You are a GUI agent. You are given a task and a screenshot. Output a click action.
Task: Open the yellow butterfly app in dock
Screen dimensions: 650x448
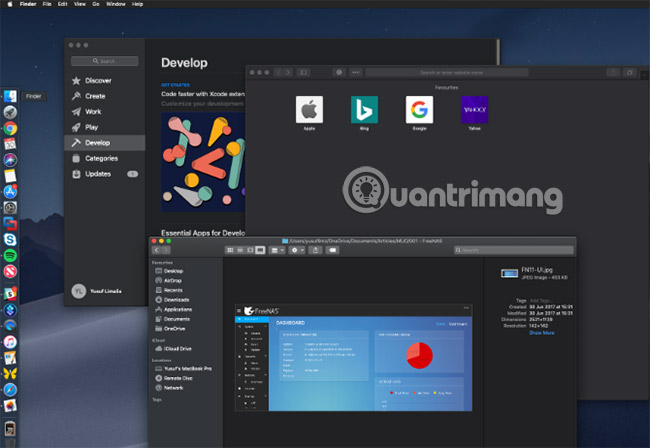(10, 374)
